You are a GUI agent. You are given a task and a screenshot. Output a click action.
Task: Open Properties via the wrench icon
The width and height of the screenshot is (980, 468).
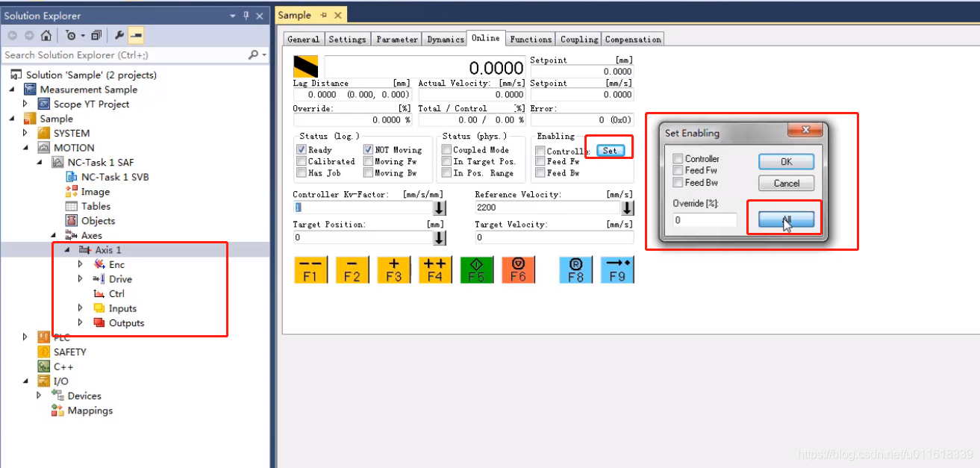119,35
